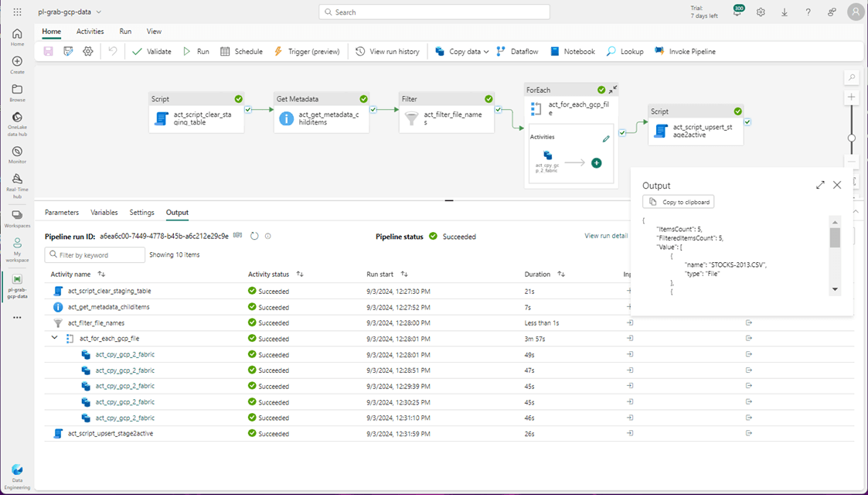The width and height of the screenshot is (868, 495).
Task: Switch to the Parameters tab
Action: click(62, 213)
